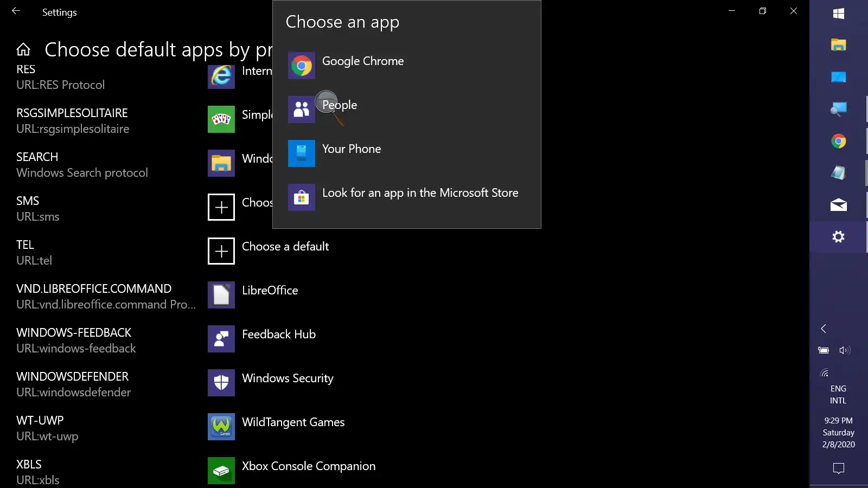
Task: Click the volume speaker icon in tray
Action: [x=845, y=350]
